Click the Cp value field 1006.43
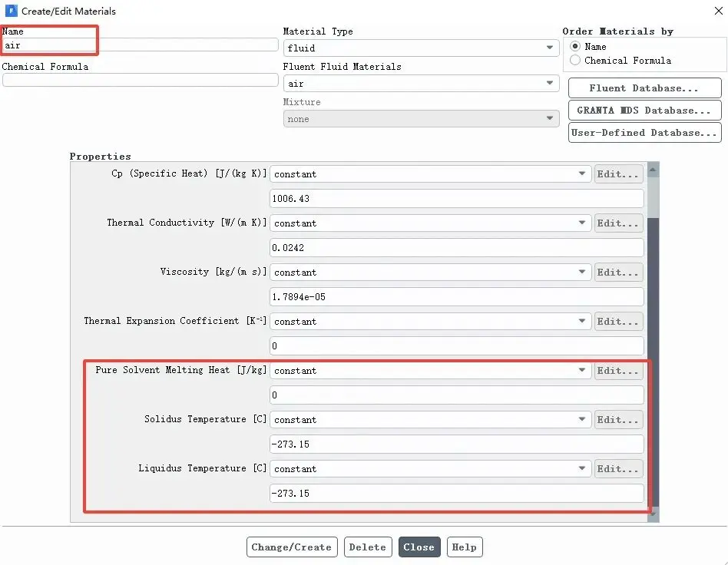Screen dimensions: 728x565 [456, 199]
